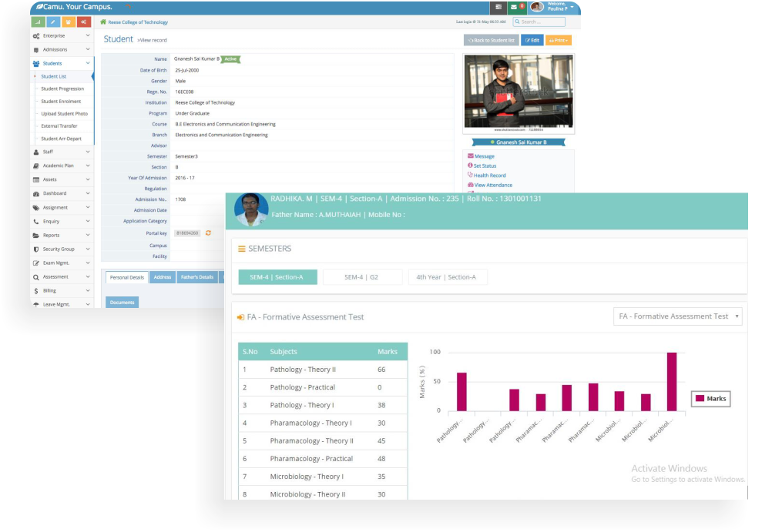Toggle the Marks legend in the chart
Image resolution: width=762 pixels, height=532 pixels.
(710, 399)
